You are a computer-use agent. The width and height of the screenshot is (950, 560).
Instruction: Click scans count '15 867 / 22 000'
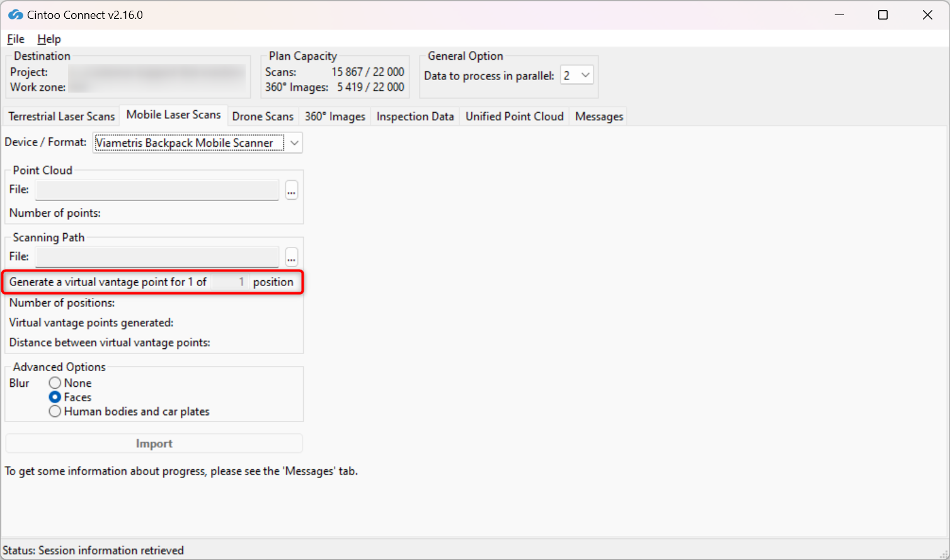coord(368,72)
